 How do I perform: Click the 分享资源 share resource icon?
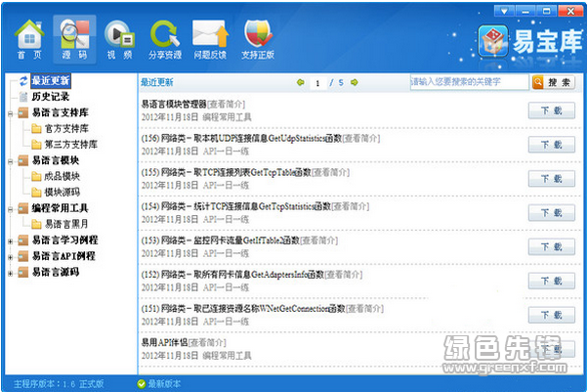pos(165,39)
